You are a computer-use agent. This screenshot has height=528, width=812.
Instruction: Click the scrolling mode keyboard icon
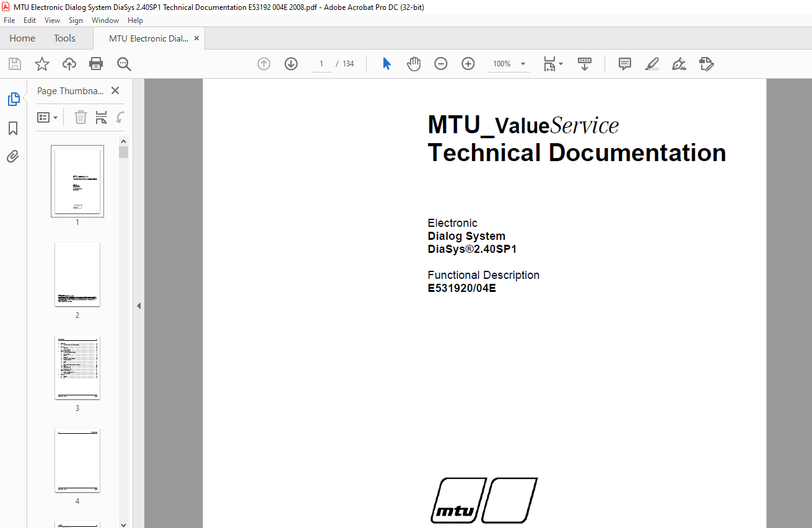pyautogui.click(x=585, y=64)
